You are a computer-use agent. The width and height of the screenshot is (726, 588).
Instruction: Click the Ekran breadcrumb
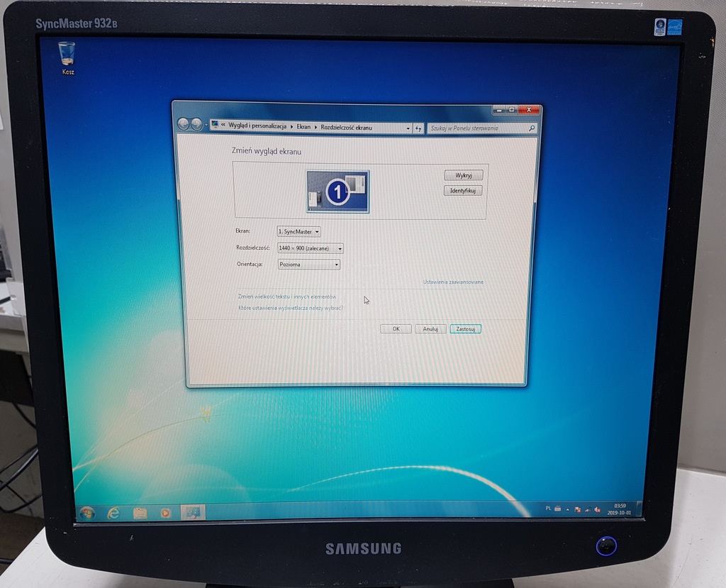(x=303, y=126)
